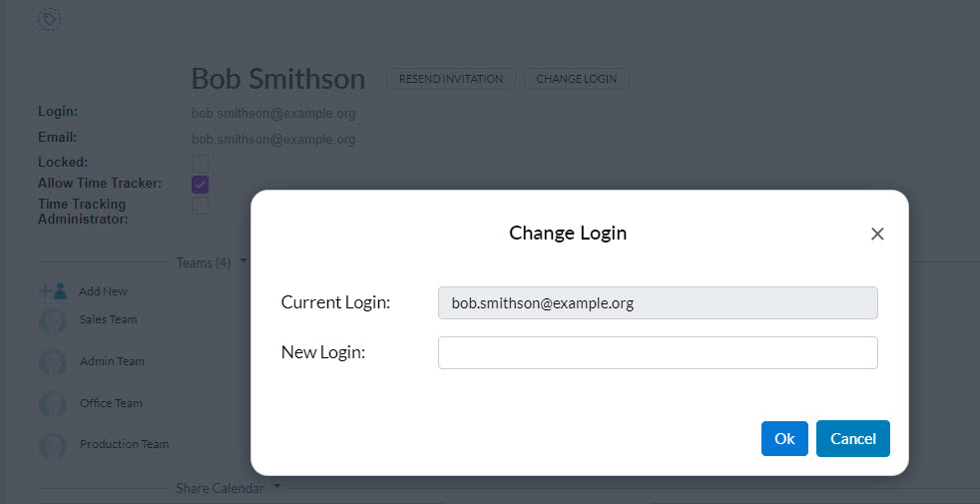Close the Change Login dialog with X
980x504 pixels.
point(877,234)
